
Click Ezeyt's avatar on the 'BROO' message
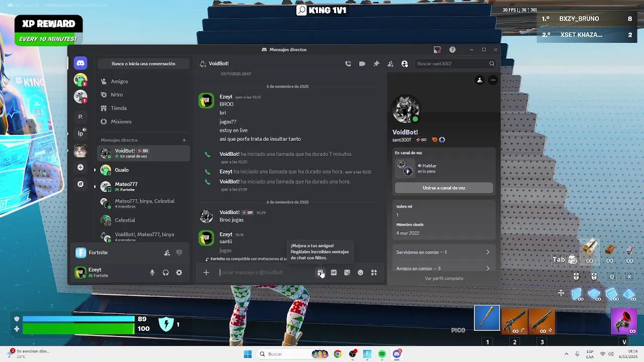[x=206, y=100]
